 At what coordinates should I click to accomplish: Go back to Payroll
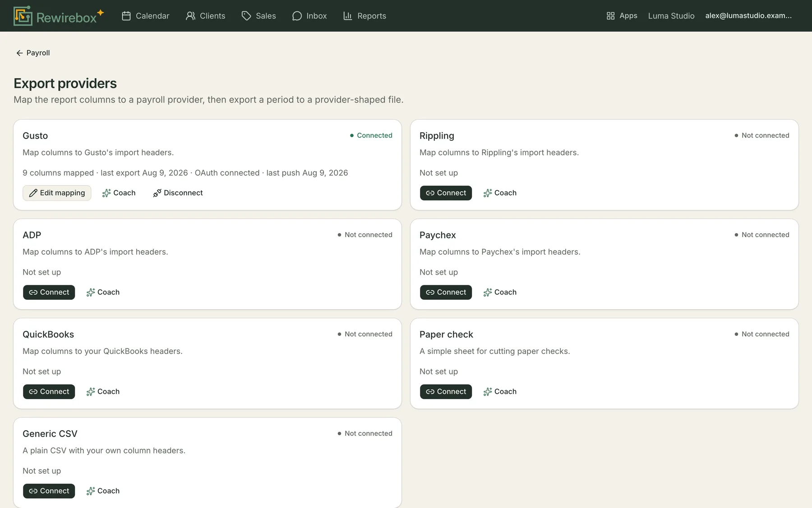[33, 53]
